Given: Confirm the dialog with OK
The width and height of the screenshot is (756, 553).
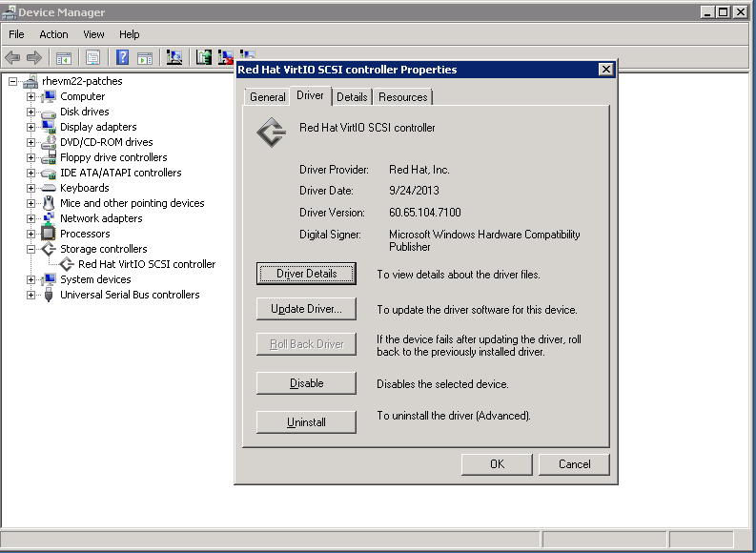Looking at the screenshot, I should pos(497,464).
